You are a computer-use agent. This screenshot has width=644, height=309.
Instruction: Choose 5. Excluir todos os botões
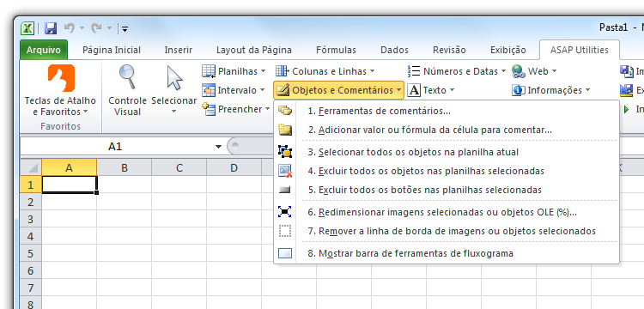pos(447,190)
